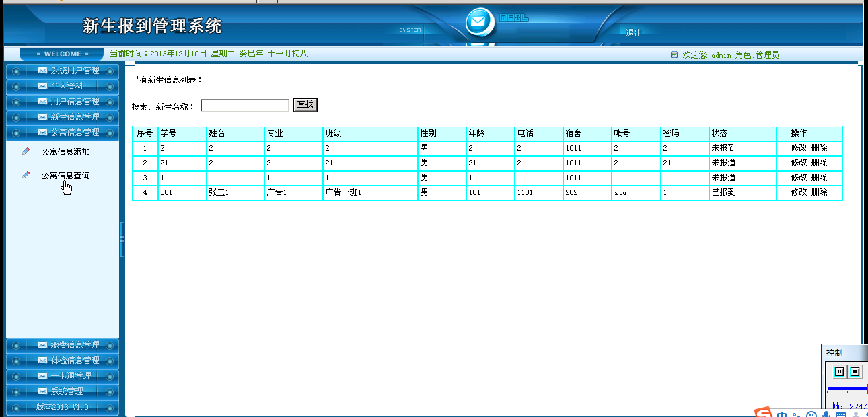This screenshot has height=417, width=868.
Task: Click the 姓名 column header
Action: [x=235, y=133]
